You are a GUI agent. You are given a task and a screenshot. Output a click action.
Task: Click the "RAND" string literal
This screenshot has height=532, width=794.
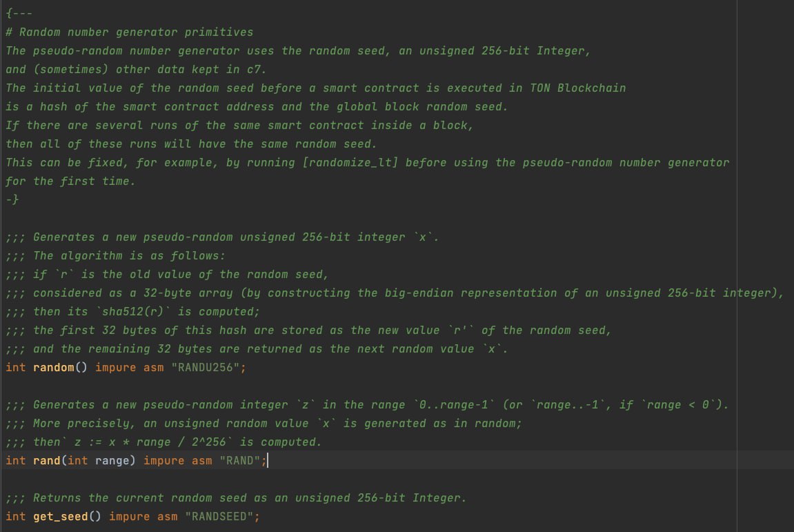coord(240,460)
